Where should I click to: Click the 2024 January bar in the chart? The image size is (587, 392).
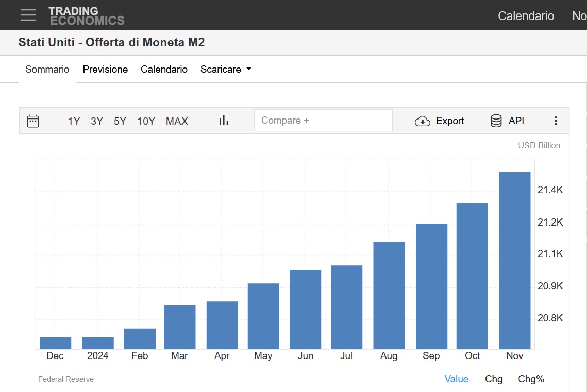(x=98, y=343)
